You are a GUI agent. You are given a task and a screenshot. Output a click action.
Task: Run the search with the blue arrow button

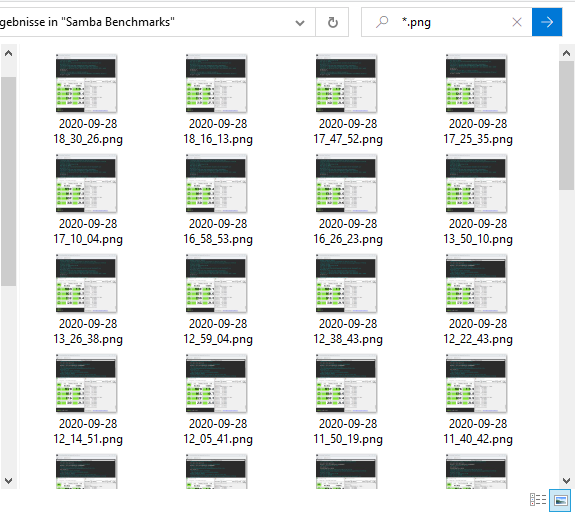pos(547,22)
